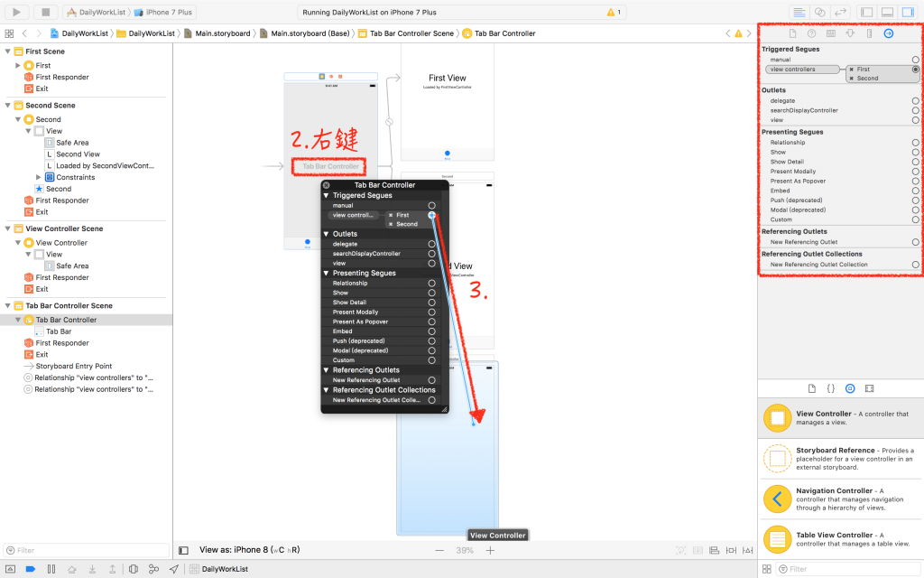Open the related items grid menu

point(9,33)
